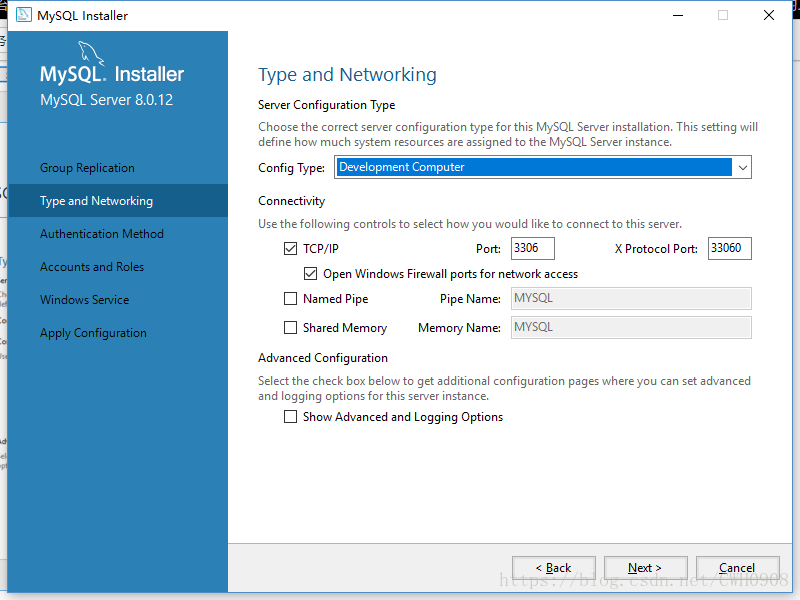Click the Server Configuration Type label

[327, 105]
